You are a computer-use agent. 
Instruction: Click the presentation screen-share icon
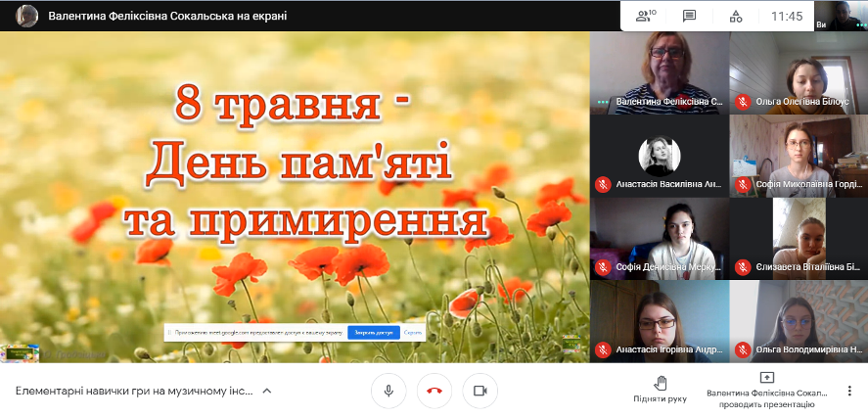pos(766,378)
